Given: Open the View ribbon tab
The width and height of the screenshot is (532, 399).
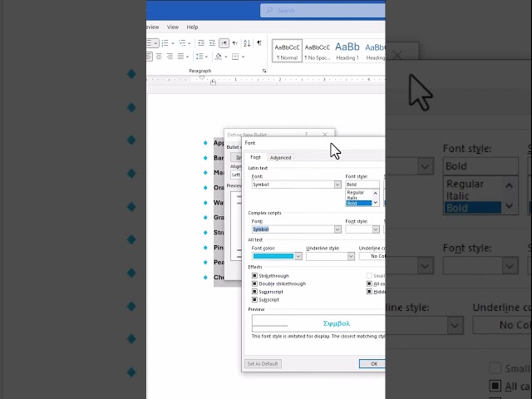Looking at the screenshot, I should point(173,27).
